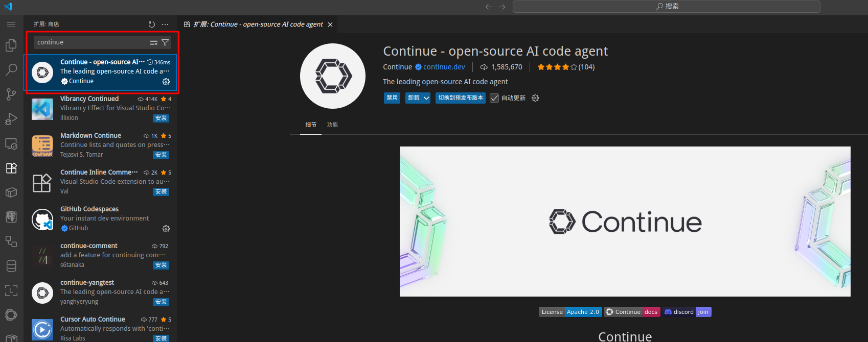
Task: Refresh the extensions marketplace list
Action: click(152, 25)
